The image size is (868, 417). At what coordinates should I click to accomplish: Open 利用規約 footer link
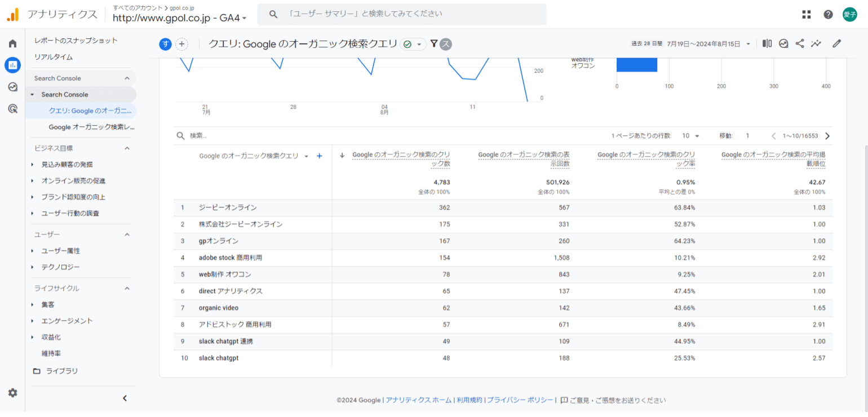click(470, 400)
